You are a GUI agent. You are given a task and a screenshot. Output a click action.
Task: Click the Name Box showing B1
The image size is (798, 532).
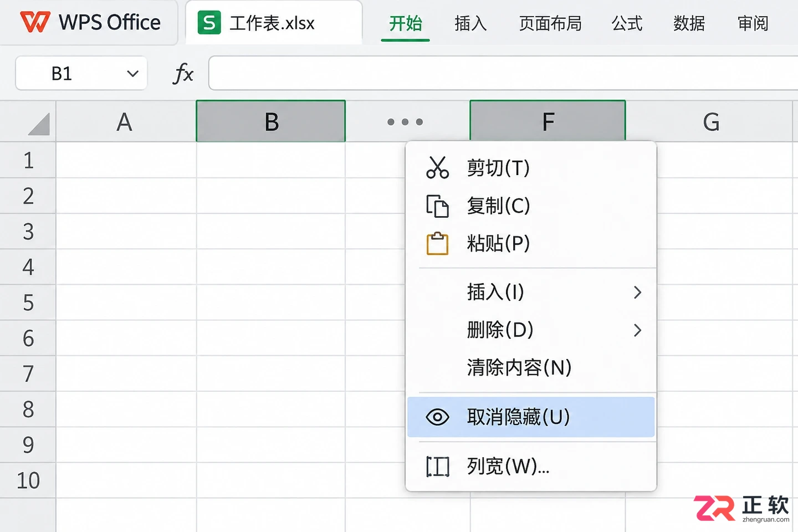coord(81,73)
